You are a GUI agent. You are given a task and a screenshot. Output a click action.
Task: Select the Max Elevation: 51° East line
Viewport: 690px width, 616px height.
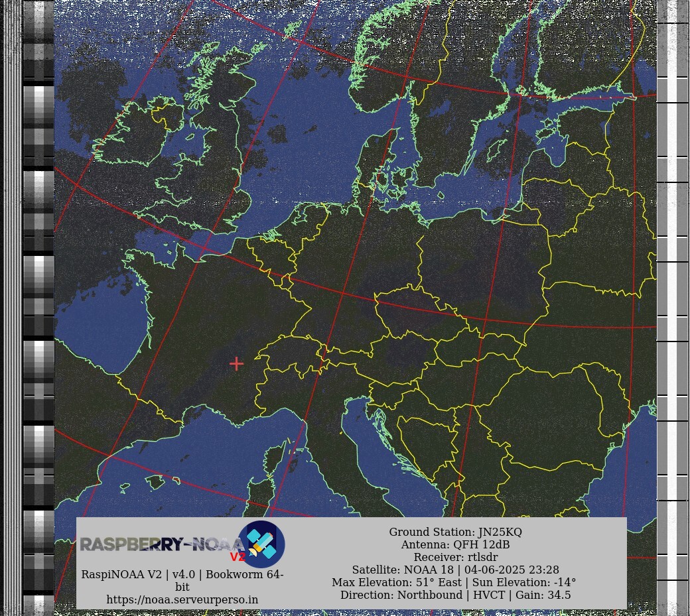(454, 583)
